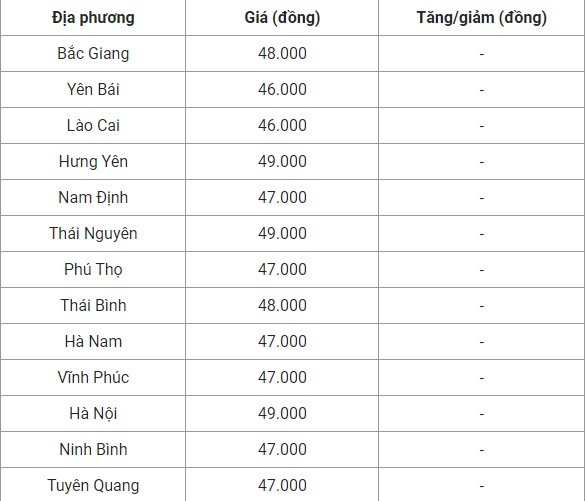Select the Hà Nam cell

(93, 342)
